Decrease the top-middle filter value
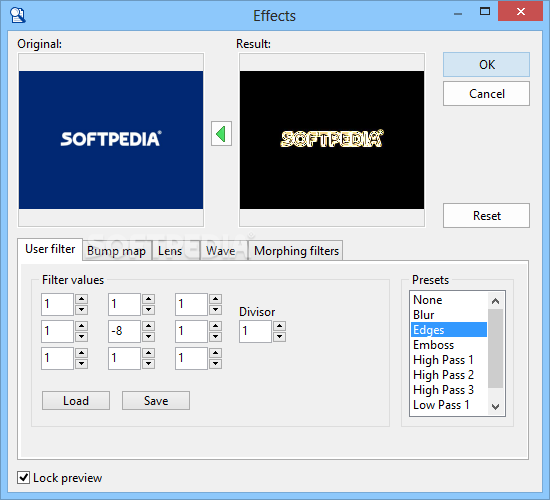The width and height of the screenshot is (550, 500). pos(149,309)
